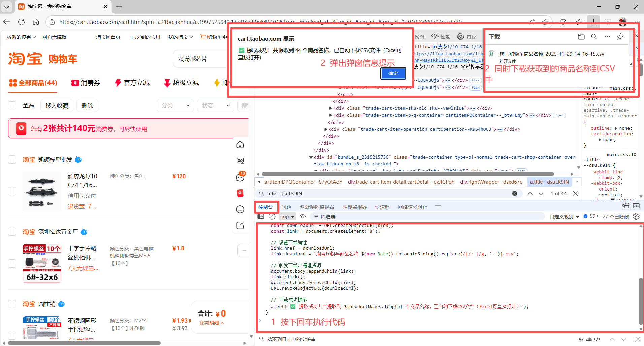Search downloads with the magnifier icon
The height and width of the screenshot is (346, 644).
click(594, 37)
